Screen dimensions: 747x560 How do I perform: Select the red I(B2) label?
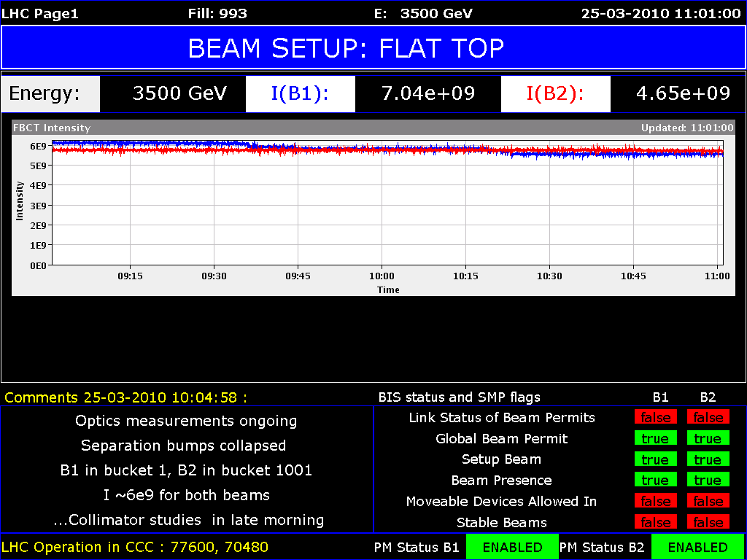[555, 93]
